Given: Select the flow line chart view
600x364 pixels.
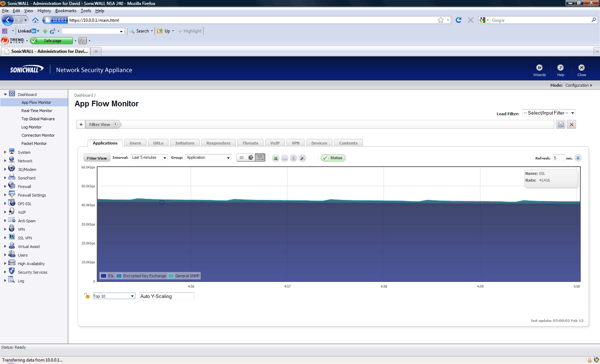Looking at the screenshot, I should (x=260, y=158).
